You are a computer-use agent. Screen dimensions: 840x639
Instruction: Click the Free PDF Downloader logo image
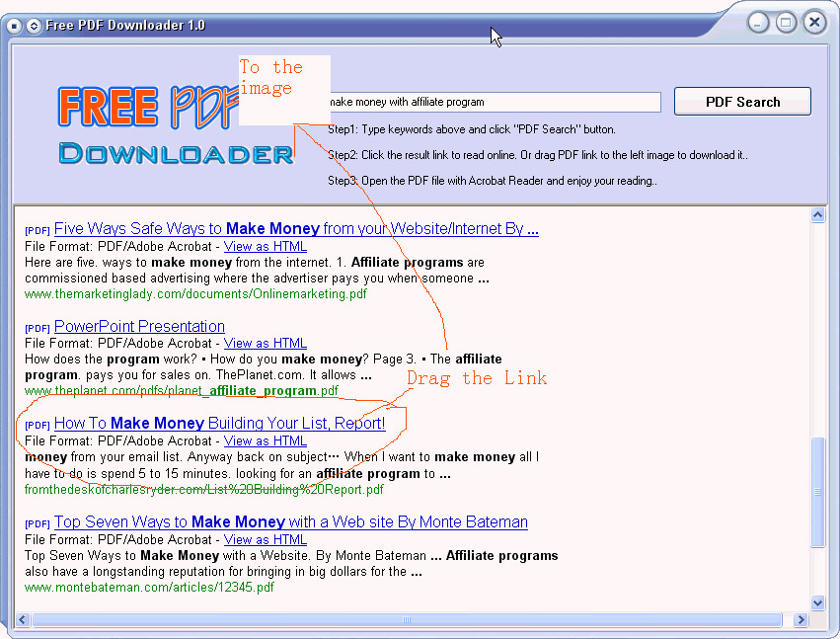177,124
